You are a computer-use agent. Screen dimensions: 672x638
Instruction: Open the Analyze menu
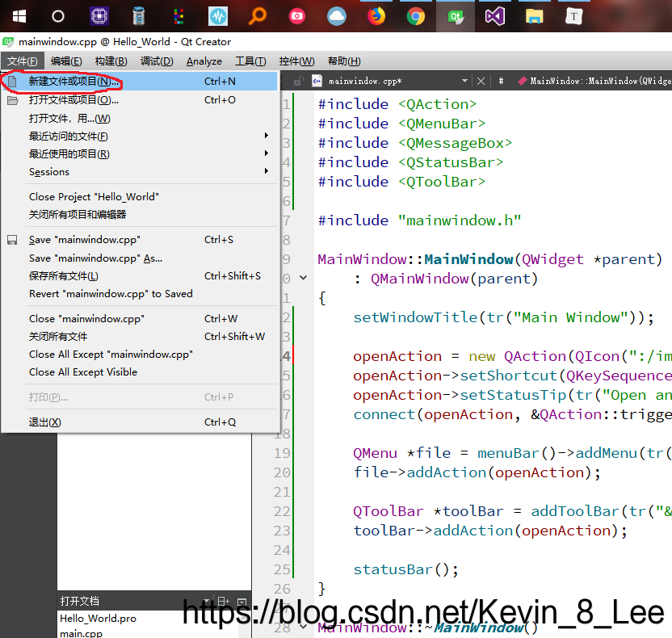coord(204,61)
